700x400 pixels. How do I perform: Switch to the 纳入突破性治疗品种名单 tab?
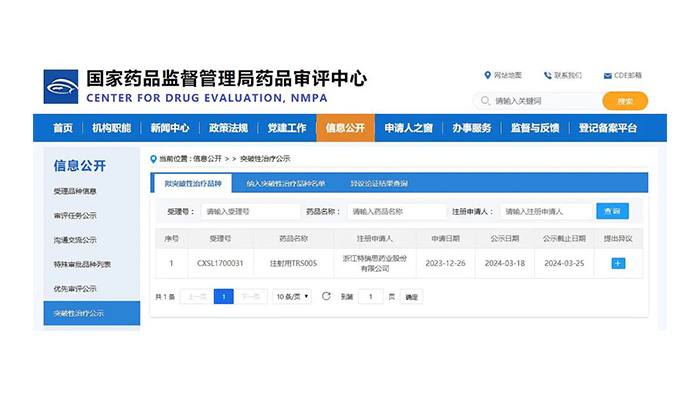(285, 183)
